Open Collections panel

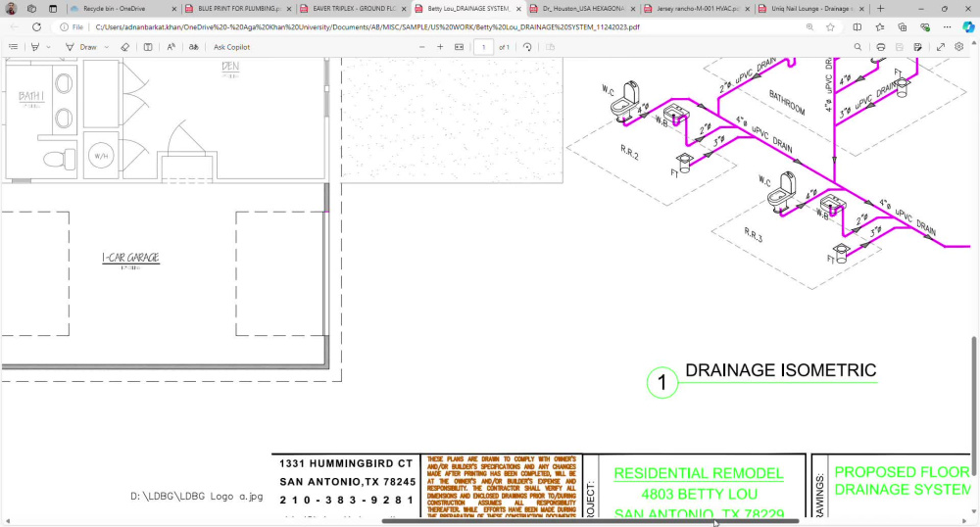click(x=903, y=26)
